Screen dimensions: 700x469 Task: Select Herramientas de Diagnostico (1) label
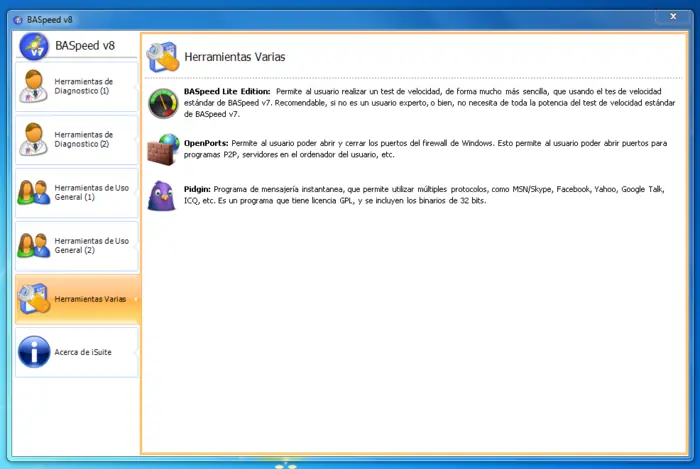83,86
